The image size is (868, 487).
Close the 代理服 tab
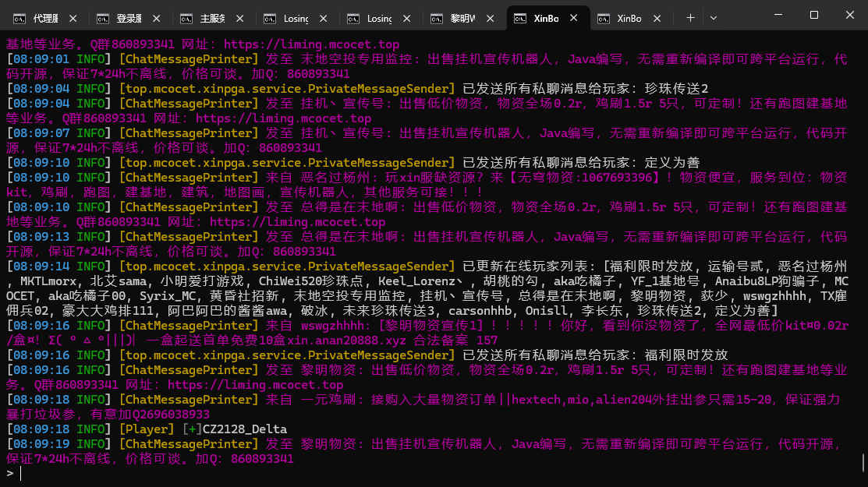pyautogui.click(x=73, y=17)
